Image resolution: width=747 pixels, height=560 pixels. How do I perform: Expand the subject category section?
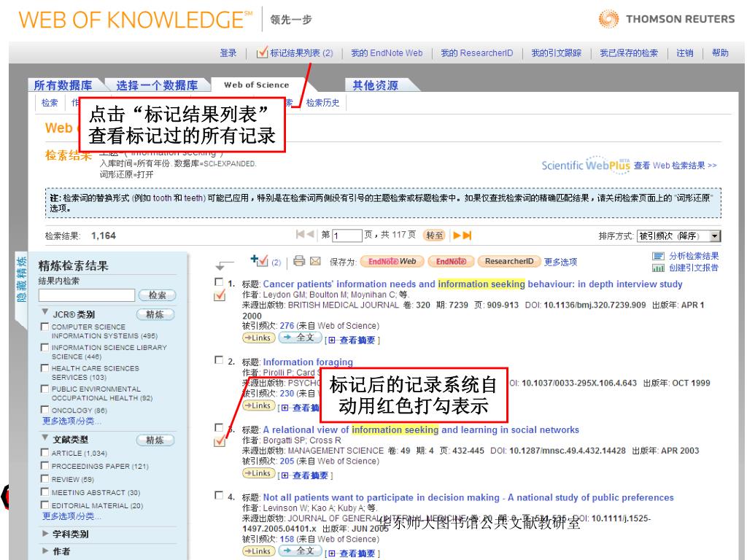coord(45,533)
